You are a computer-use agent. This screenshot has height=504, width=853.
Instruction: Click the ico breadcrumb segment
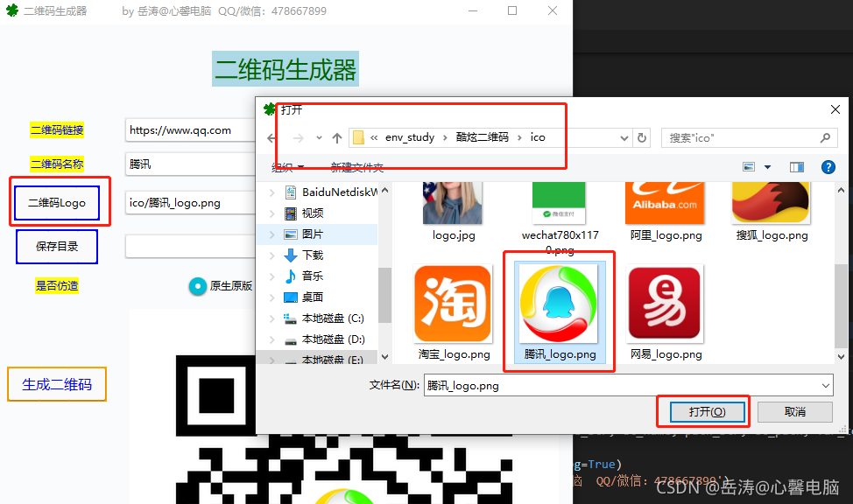[x=538, y=137]
